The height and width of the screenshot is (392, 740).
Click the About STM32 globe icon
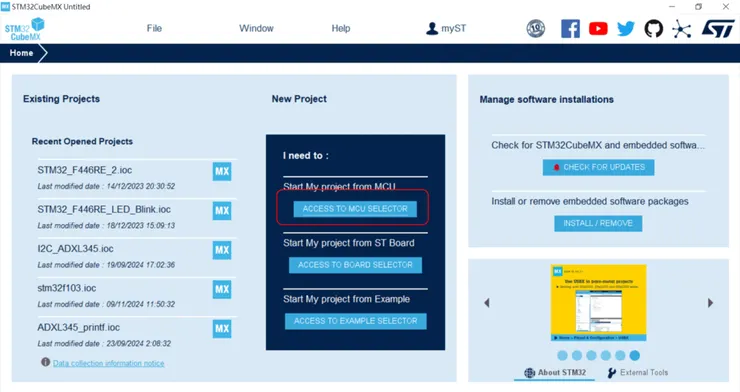click(530, 373)
